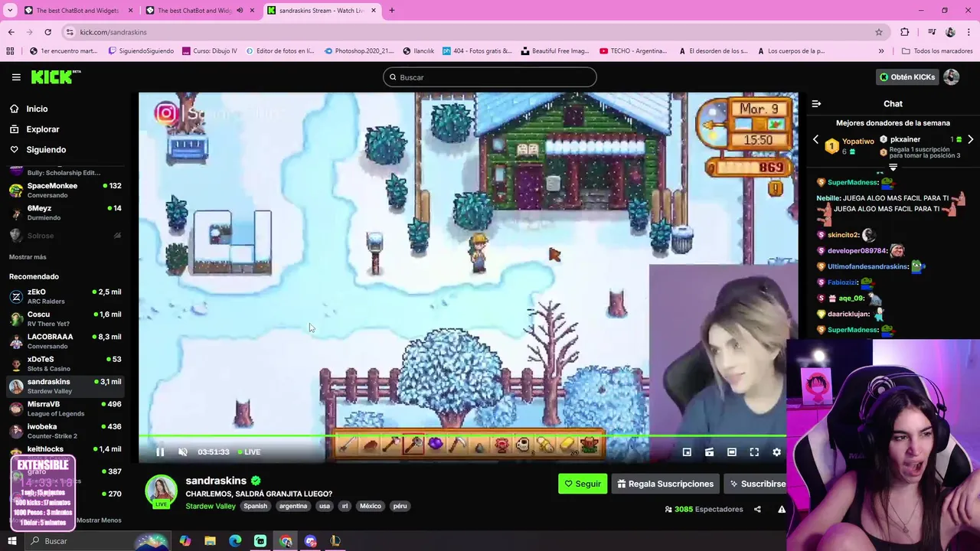The image size is (980, 551).
Task: Open 6Meyz followed channel
Action: (66, 213)
